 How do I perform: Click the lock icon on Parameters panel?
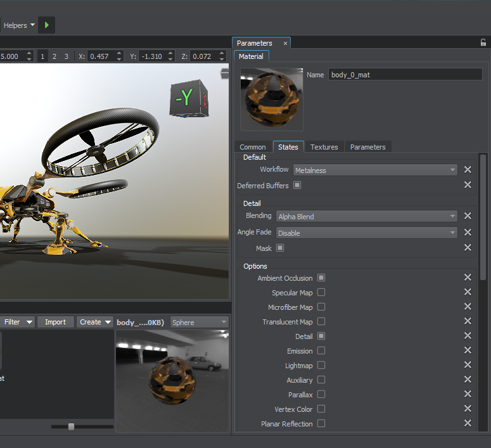(x=483, y=43)
